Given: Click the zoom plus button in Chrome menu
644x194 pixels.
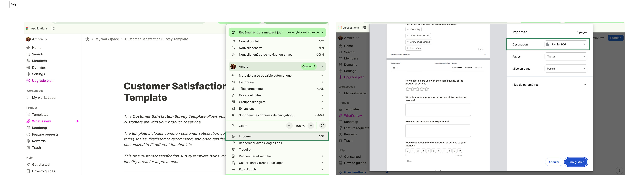Looking at the screenshot, I should click(311, 126).
